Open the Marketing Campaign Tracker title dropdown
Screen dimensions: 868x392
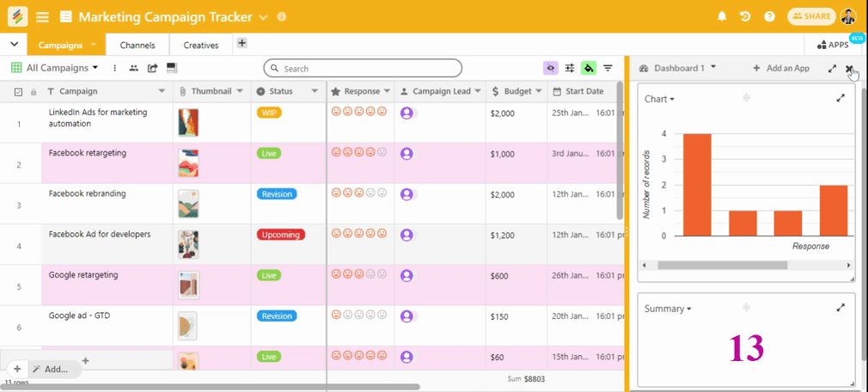(263, 17)
